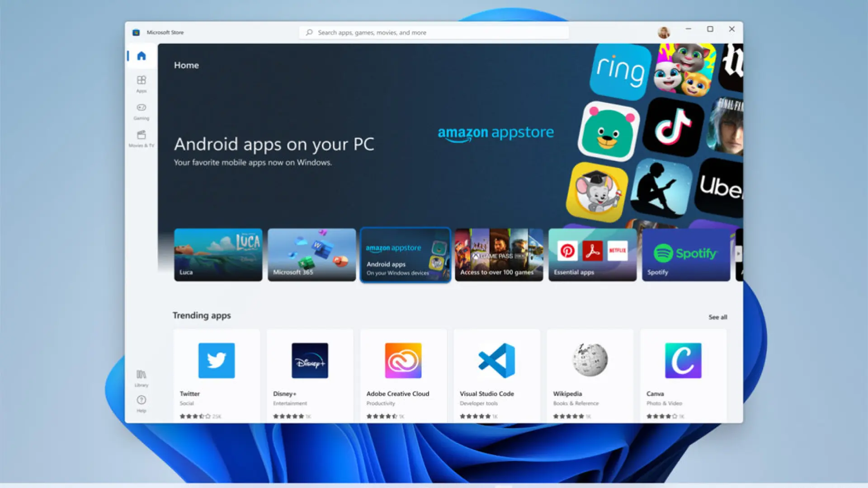The height and width of the screenshot is (488, 868).
Task: Open the Spotify featured card
Action: click(x=685, y=254)
